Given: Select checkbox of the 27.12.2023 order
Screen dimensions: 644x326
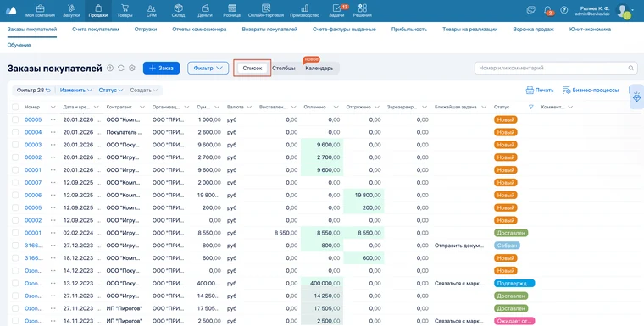Looking at the screenshot, I should coord(15,245).
